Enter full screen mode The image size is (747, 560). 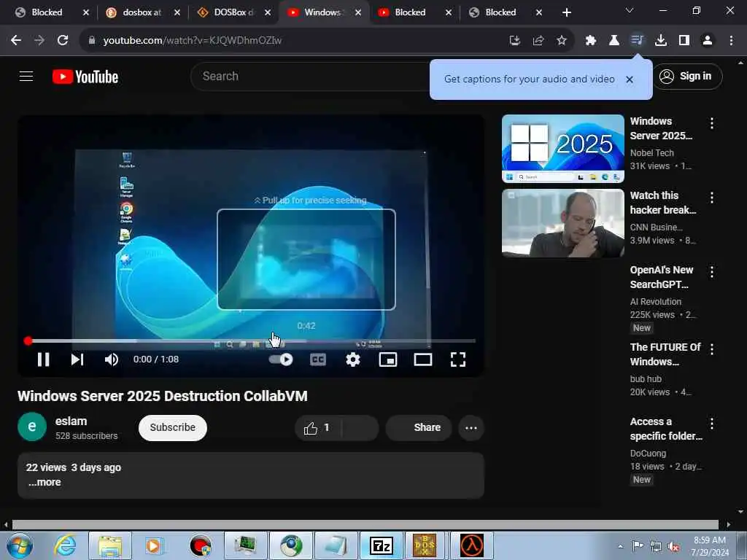pyautogui.click(x=458, y=359)
